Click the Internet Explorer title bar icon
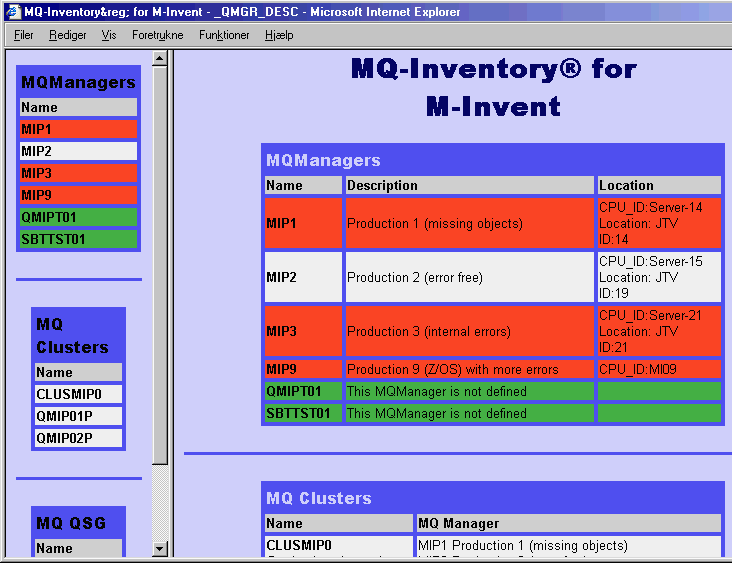The image size is (732, 563). pyautogui.click(x=12, y=11)
